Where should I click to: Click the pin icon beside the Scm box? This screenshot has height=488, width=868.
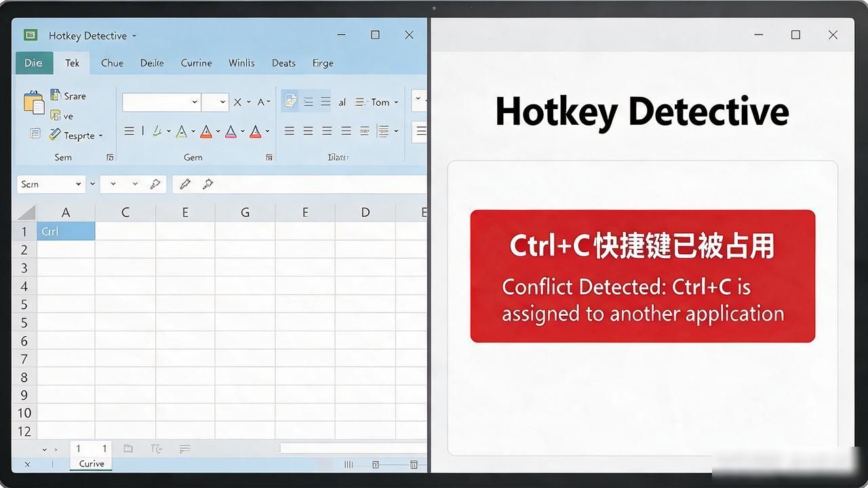coord(155,184)
